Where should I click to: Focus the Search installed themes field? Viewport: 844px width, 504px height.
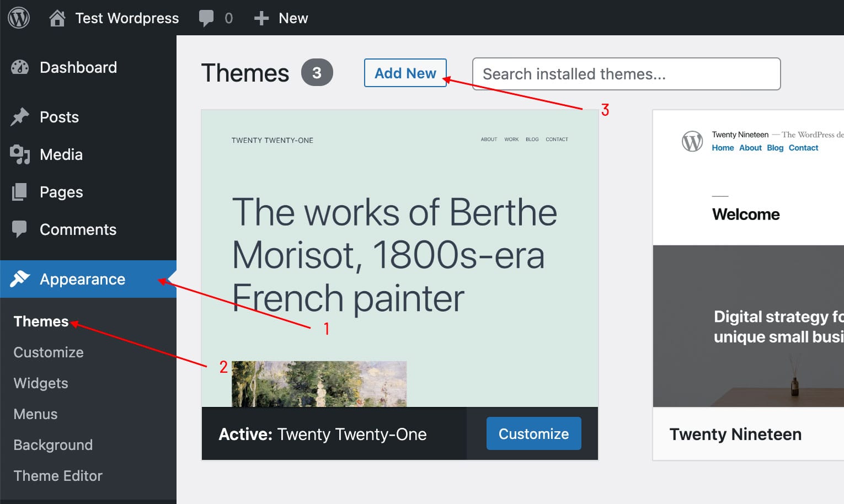626,74
